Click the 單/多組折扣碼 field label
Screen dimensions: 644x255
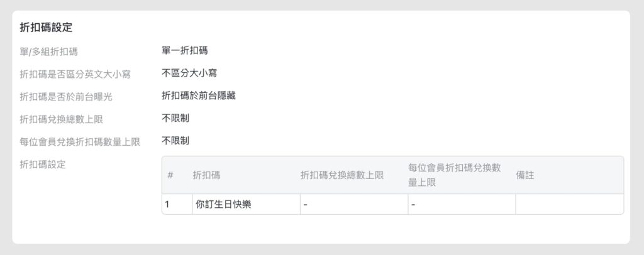pyautogui.click(x=49, y=52)
